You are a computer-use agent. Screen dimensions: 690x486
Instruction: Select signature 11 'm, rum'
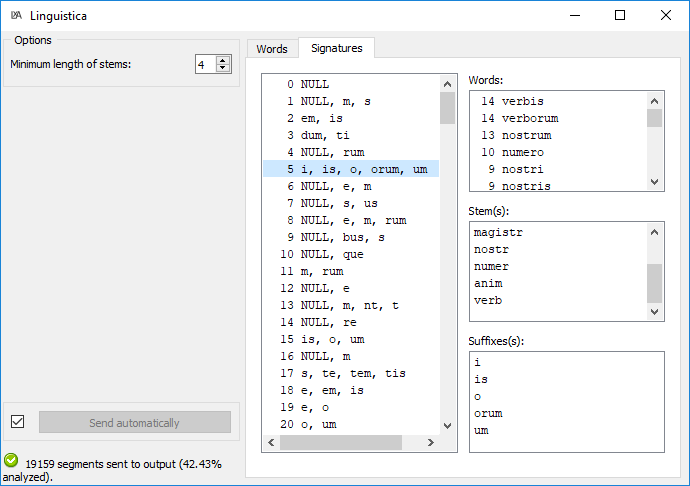pyautogui.click(x=351, y=271)
